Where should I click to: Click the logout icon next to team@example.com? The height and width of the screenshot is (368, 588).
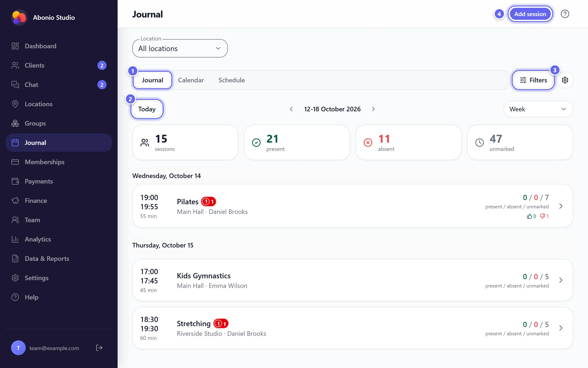[99, 348]
